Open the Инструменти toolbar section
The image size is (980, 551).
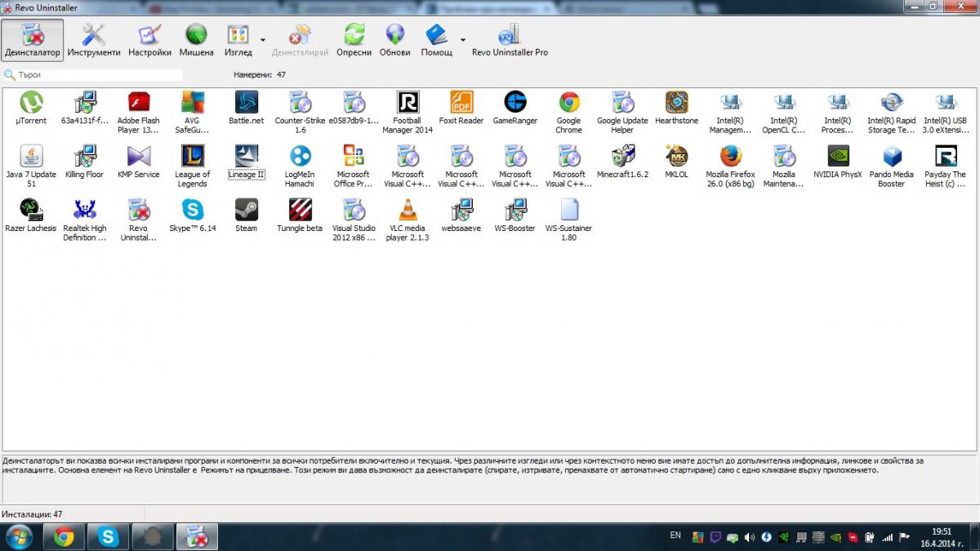(94, 40)
